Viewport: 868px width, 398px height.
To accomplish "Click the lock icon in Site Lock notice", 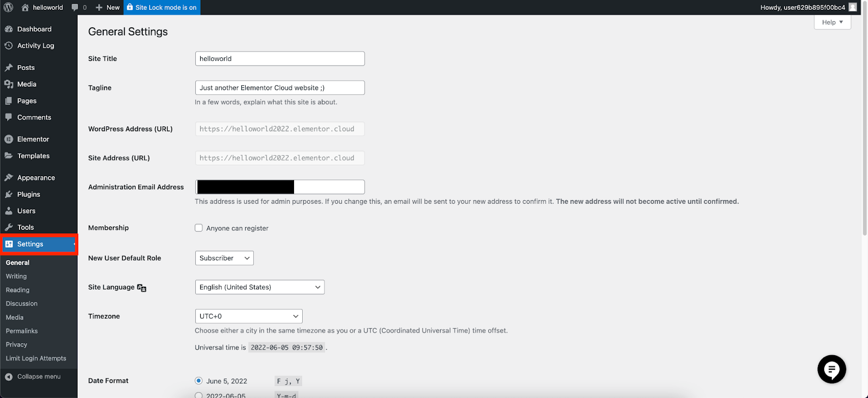I will [130, 7].
